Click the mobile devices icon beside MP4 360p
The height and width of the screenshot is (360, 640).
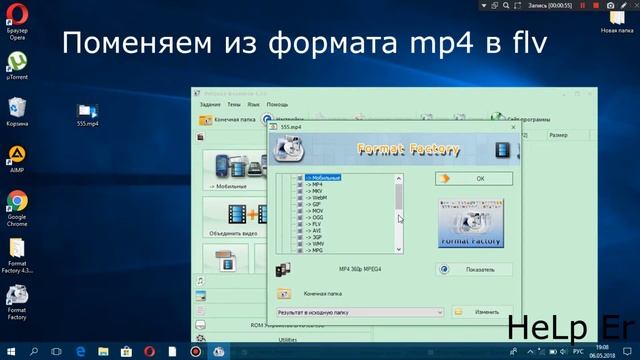(x=283, y=269)
